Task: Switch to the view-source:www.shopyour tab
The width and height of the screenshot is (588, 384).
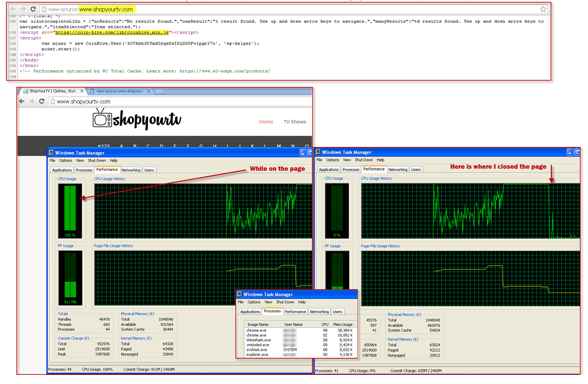Action: 119,91
